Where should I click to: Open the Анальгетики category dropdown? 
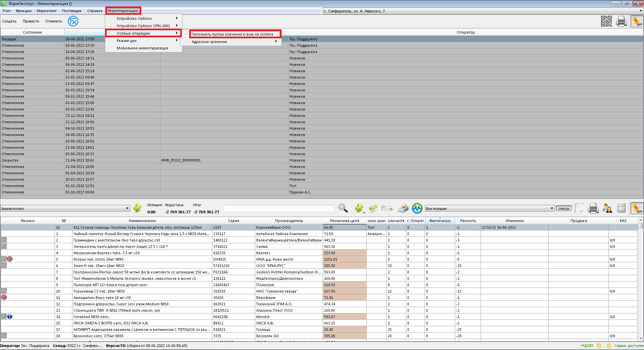coord(127,208)
